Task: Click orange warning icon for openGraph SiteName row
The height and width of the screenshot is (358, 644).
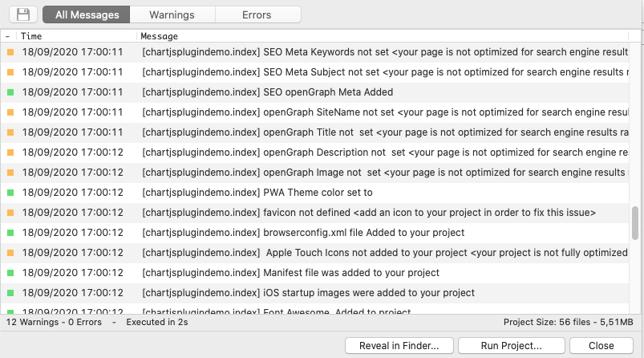Action: (x=10, y=112)
